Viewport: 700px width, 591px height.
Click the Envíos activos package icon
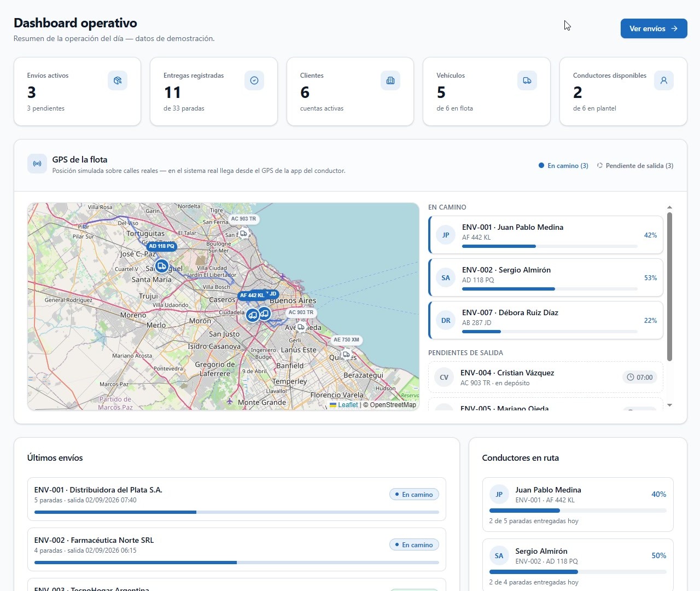(118, 80)
